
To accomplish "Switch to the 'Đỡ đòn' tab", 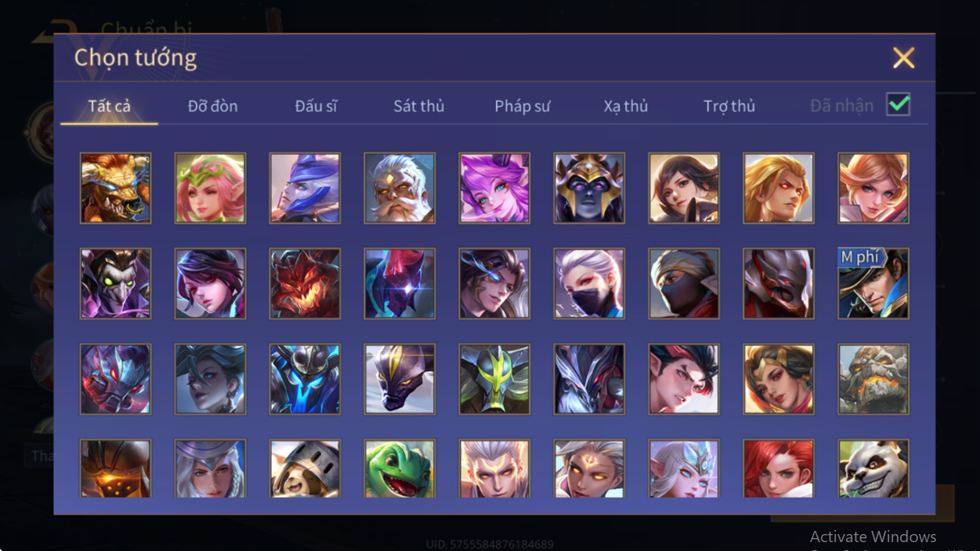I will pyautogui.click(x=213, y=106).
